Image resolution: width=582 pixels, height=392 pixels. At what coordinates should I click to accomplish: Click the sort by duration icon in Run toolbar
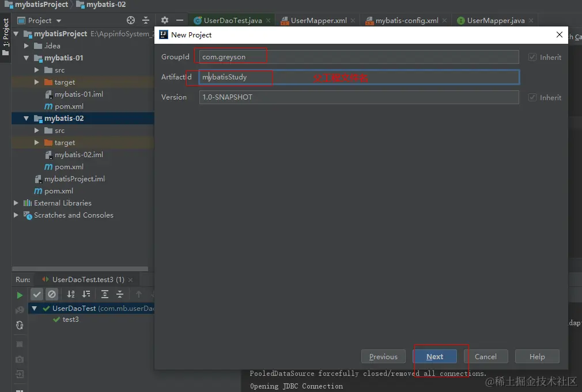[86, 295]
